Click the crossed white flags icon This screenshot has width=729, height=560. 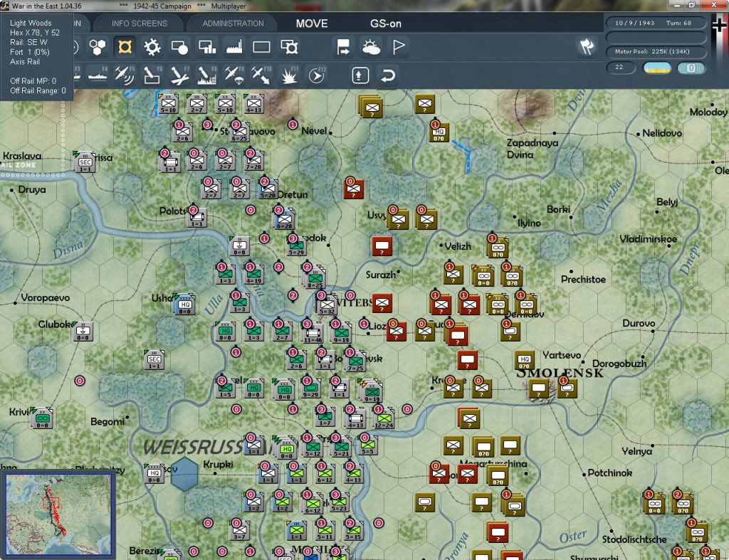point(587,46)
